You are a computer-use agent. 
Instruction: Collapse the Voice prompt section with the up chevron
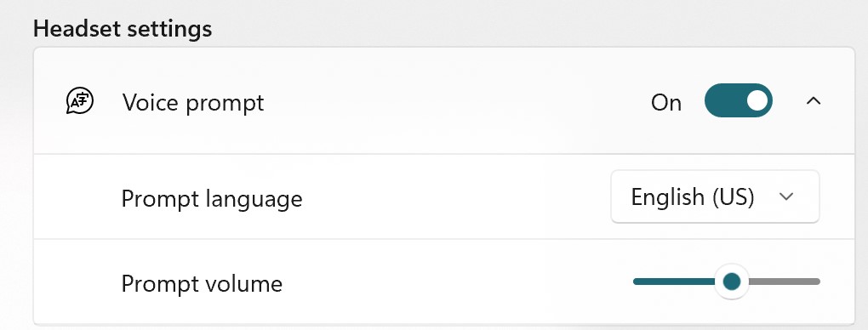point(814,100)
